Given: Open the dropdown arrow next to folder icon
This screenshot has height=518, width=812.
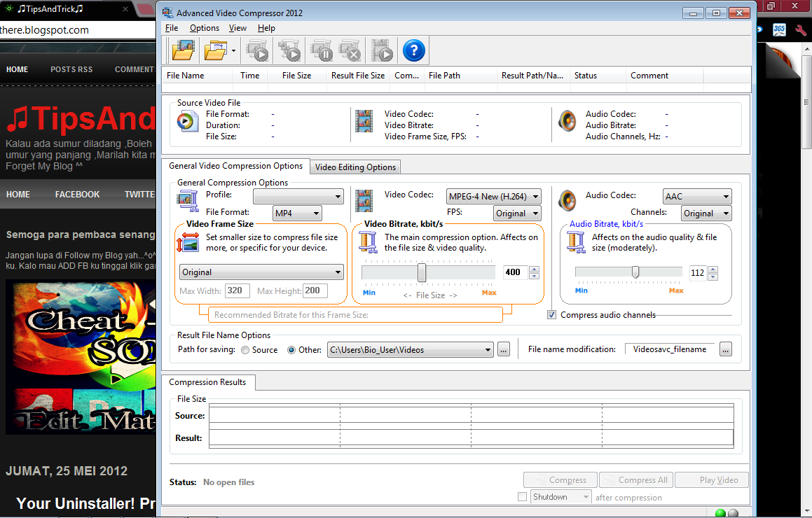Looking at the screenshot, I should [233, 50].
